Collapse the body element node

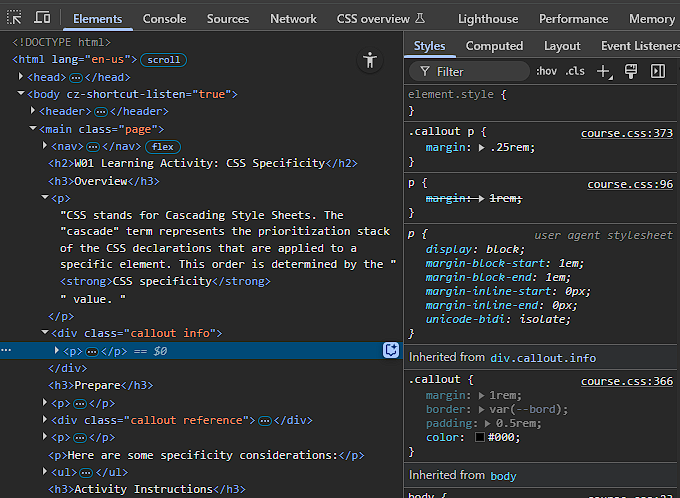click(x=20, y=93)
